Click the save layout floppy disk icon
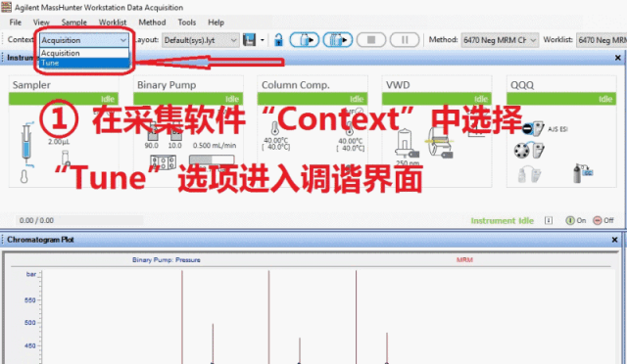627x364 pixels. click(249, 40)
